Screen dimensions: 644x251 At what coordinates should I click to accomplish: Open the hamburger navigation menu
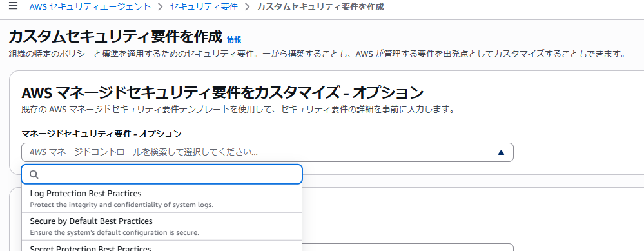(x=13, y=6)
